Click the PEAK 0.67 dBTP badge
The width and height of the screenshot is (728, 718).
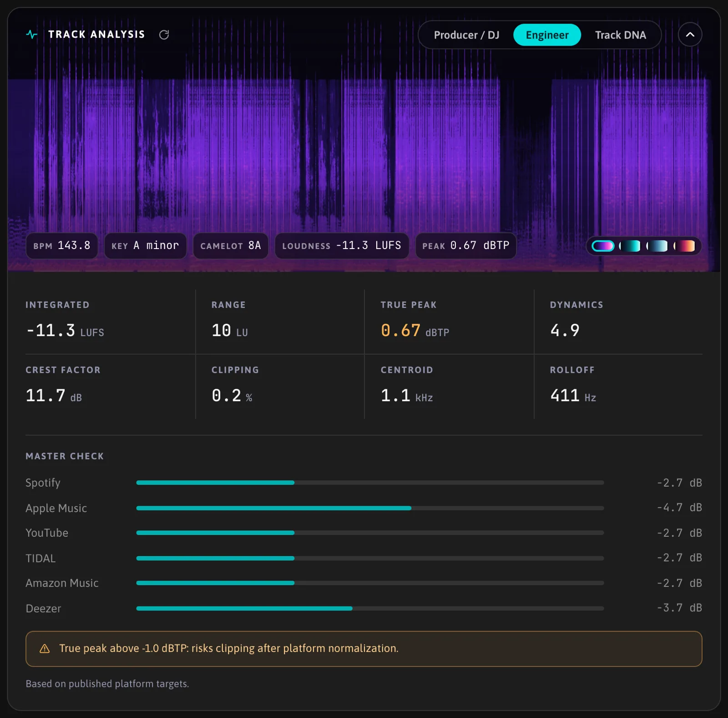pyautogui.click(x=466, y=246)
